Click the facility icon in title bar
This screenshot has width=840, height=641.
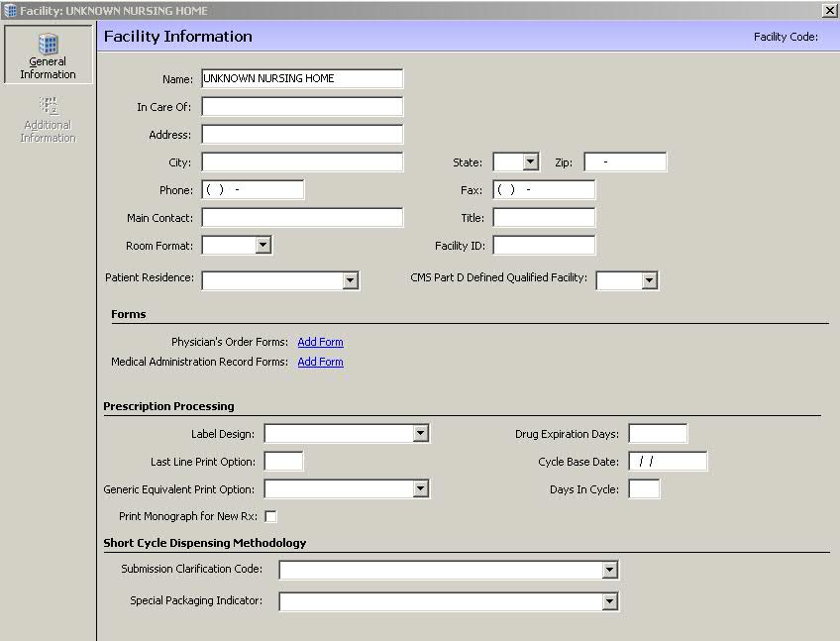pyautogui.click(x=10, y=10)
